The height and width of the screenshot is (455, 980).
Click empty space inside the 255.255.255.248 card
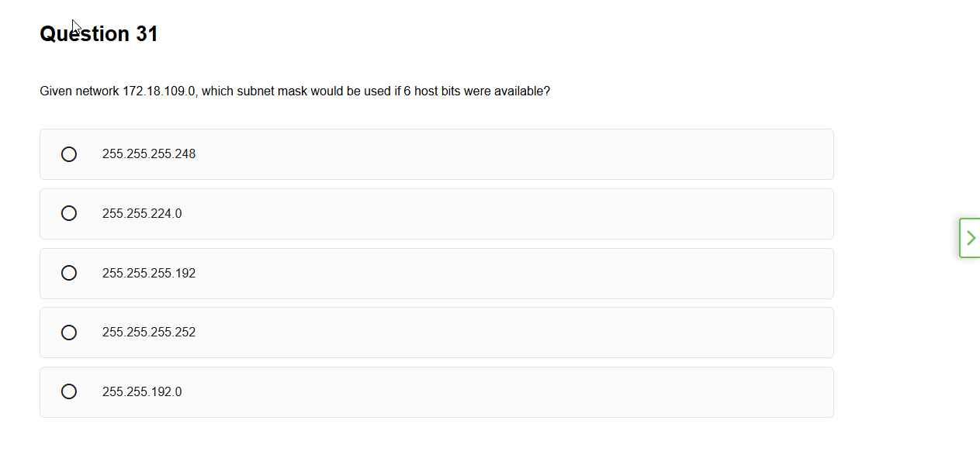click(x=504, y=154)
